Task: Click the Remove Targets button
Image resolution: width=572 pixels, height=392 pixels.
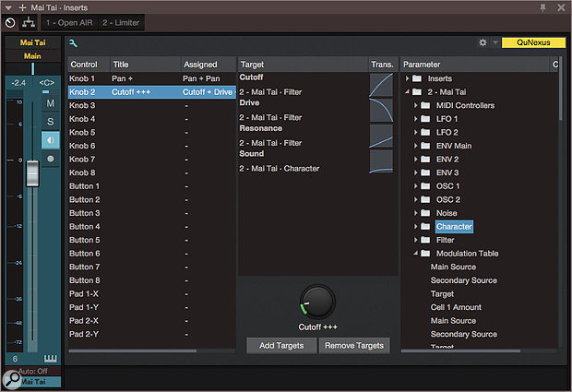Action: pos(354,345)
